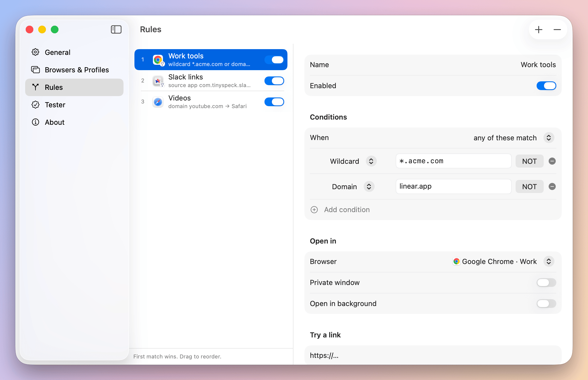Switch to the Tester section
Screen dimensions: 588x380
pyautogui.click(x=74, y=105)
